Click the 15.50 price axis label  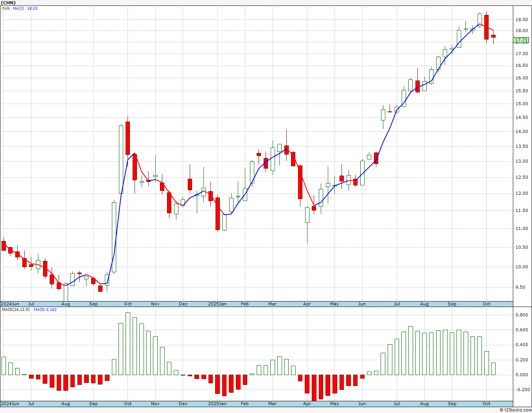pos(521,91)
